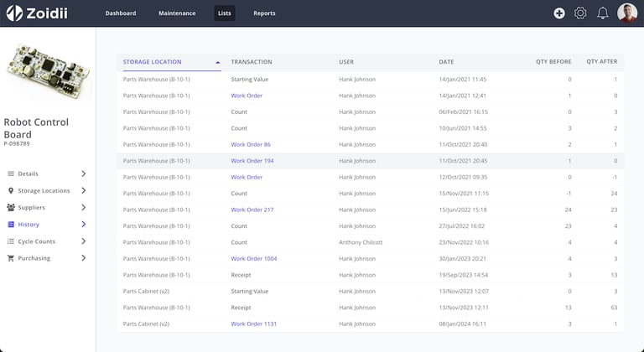The image size is (644, 352).
Task: Expand the Suppliers chevron
Action: pyautogui.click(x=83, y=207)
